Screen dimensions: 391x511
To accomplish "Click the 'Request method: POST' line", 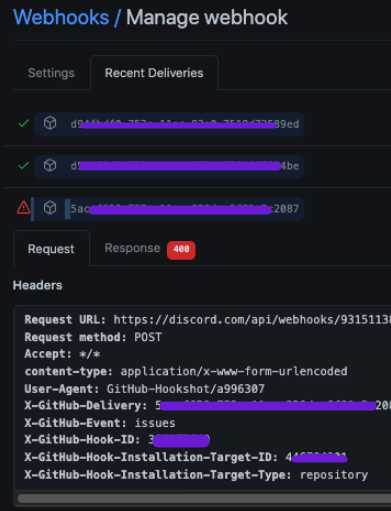I will [x=93, y=337].
